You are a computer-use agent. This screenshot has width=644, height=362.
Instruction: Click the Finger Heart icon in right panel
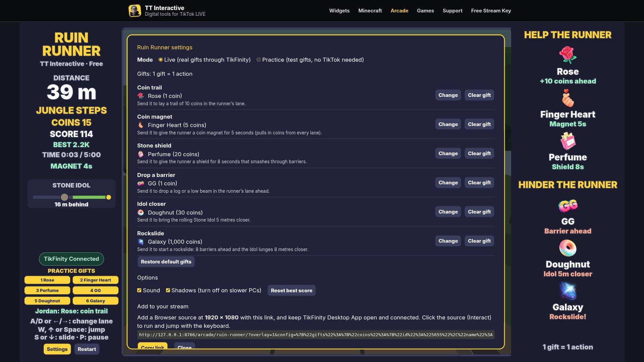[568, 98]
